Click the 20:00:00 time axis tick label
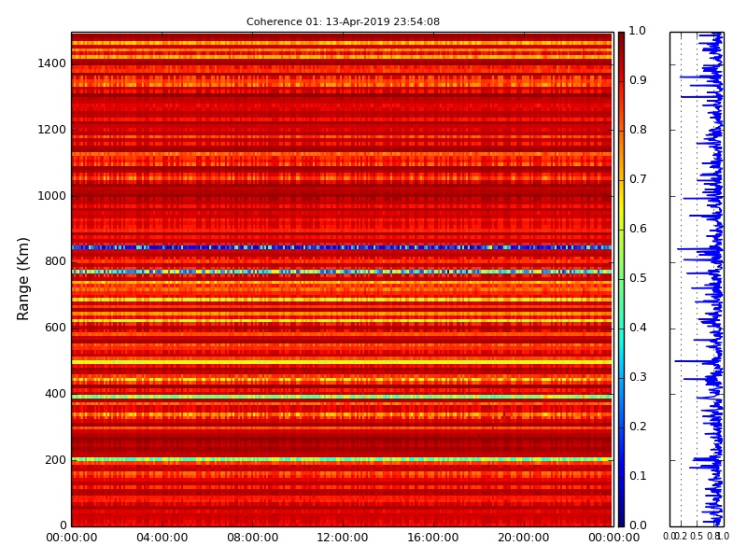 coord(523,538)
